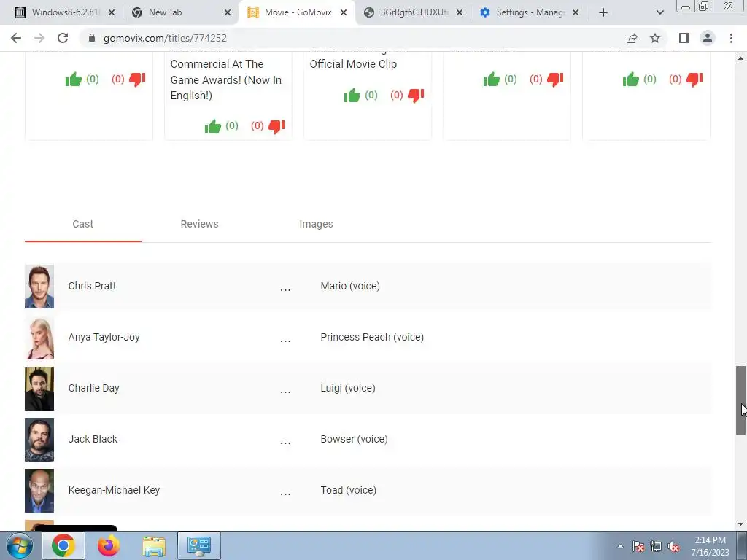Open the Windows Start menu
The width and height of the screenshot is (747, 560).
point(19,545)
